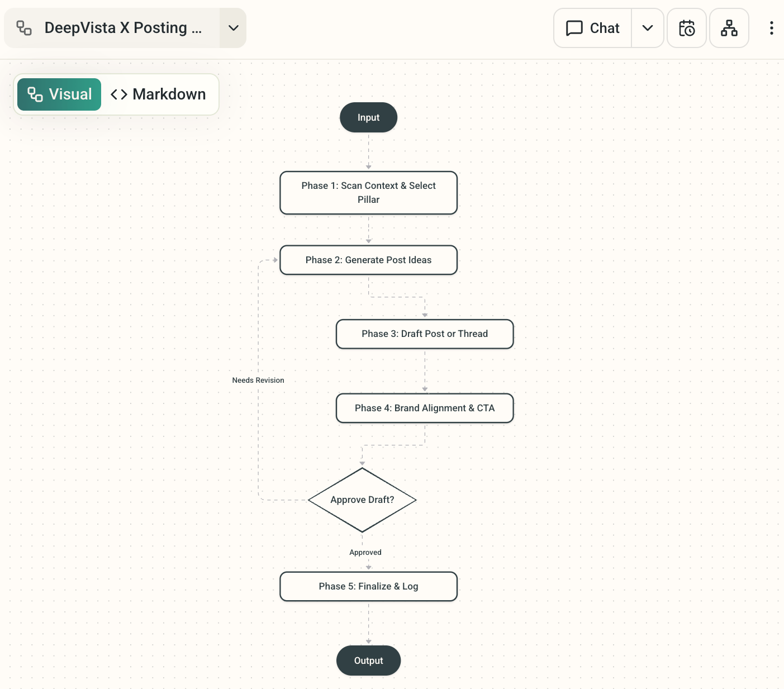
Task: Open the schedule calendar-clock icon
Action: (x=687, y=28)
